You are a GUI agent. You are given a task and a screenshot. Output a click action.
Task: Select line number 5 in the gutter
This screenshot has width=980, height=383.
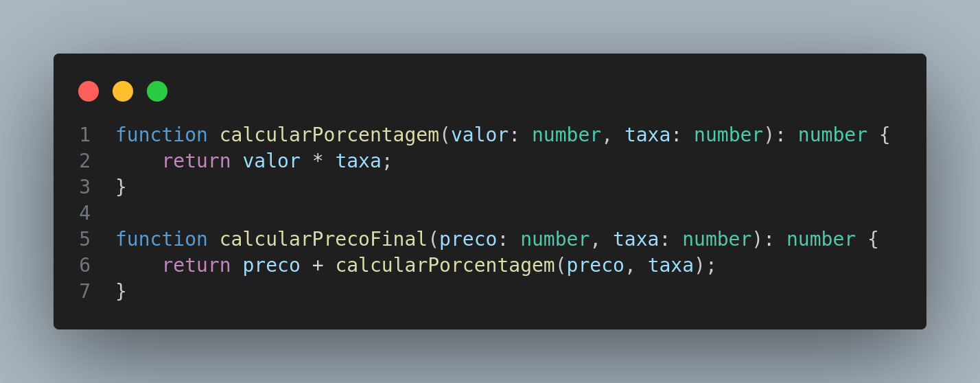[x=84, y=240]
